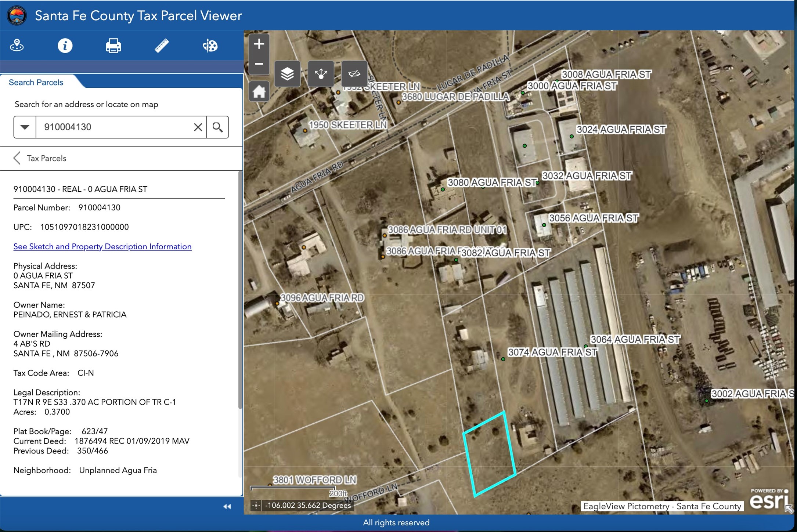Open the print map tool
797x532 pixels.
point(113,46)
